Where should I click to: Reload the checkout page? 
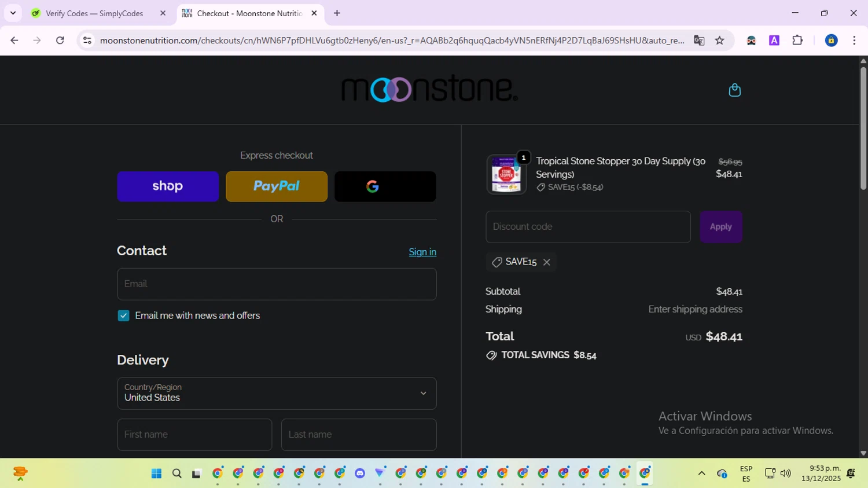coord(60,41)
